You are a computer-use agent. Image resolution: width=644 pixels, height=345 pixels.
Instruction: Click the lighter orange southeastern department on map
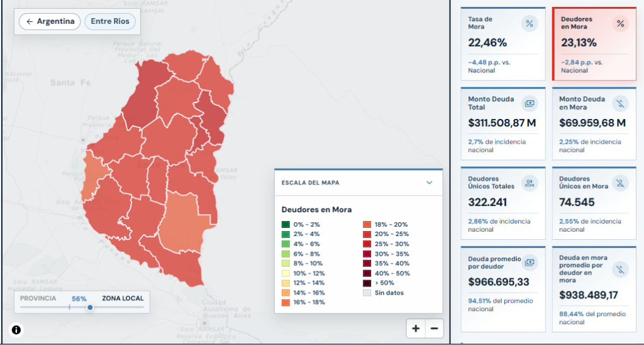coord(183,224)
